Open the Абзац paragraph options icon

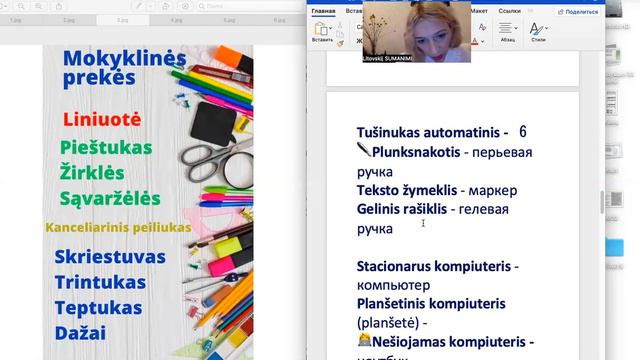click(505, 28)
